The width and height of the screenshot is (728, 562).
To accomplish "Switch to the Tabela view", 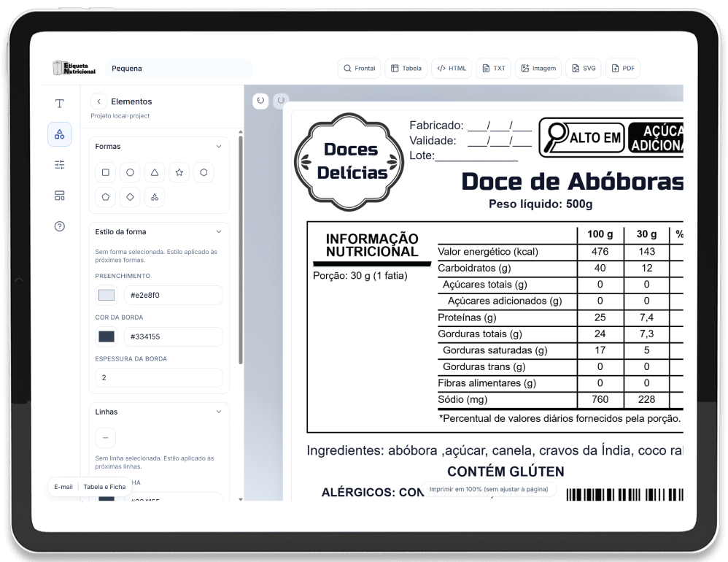I will pyautogui.click(x=406, y=69).
